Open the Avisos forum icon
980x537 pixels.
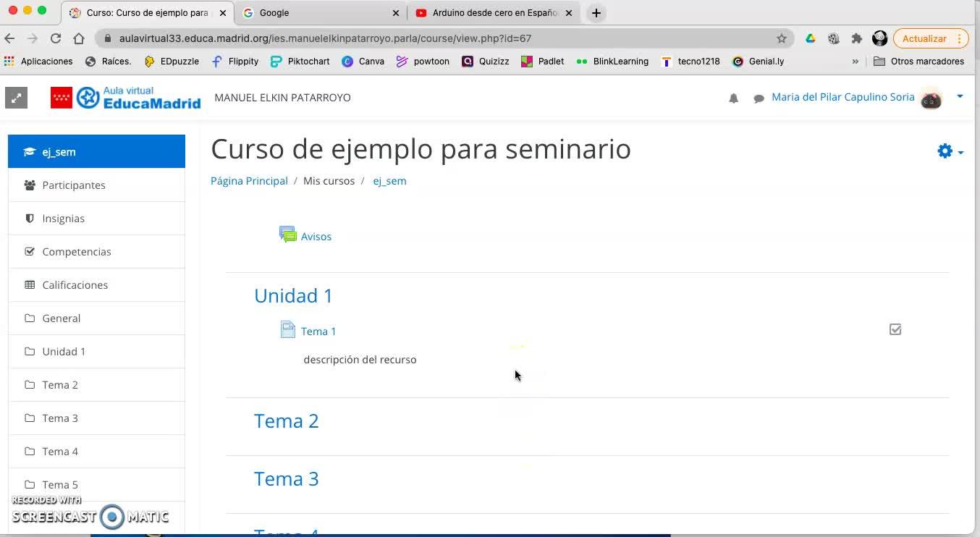click(x=288, y=235)
